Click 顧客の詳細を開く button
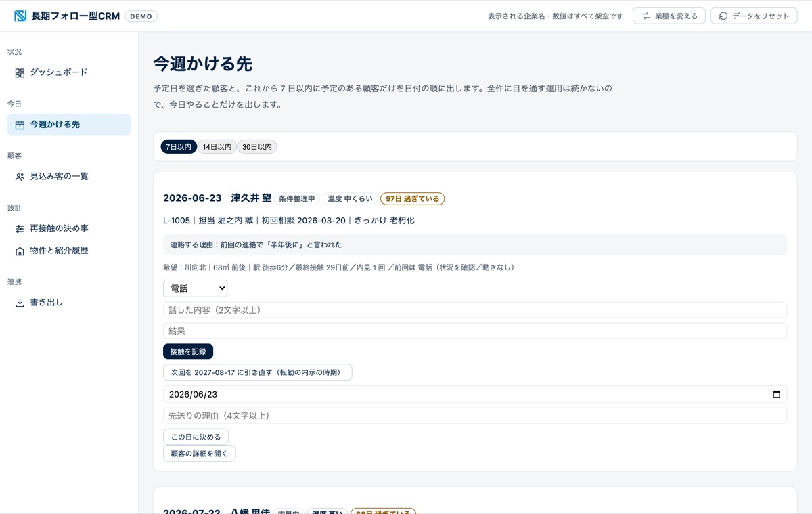Screen dimensions: 812x514 200,454
